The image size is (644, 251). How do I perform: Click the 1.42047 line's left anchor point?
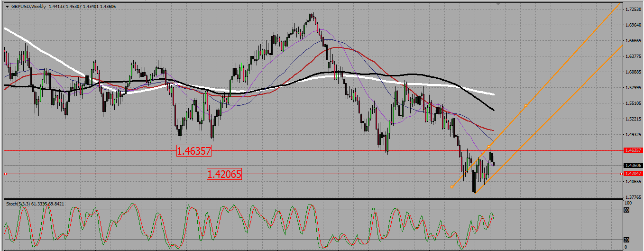(5, 174)
